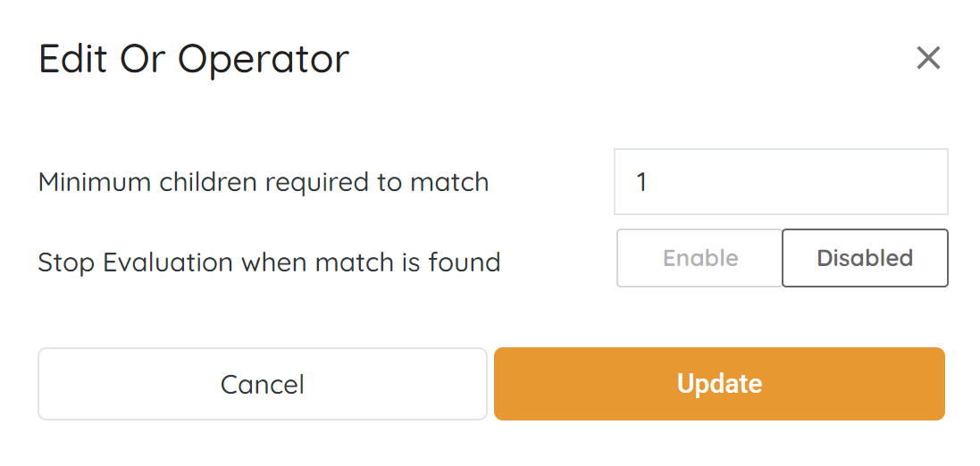The width and height of the screenshot is (980, 466).
Task: Click the field containing the value 1
Action: 780,182
